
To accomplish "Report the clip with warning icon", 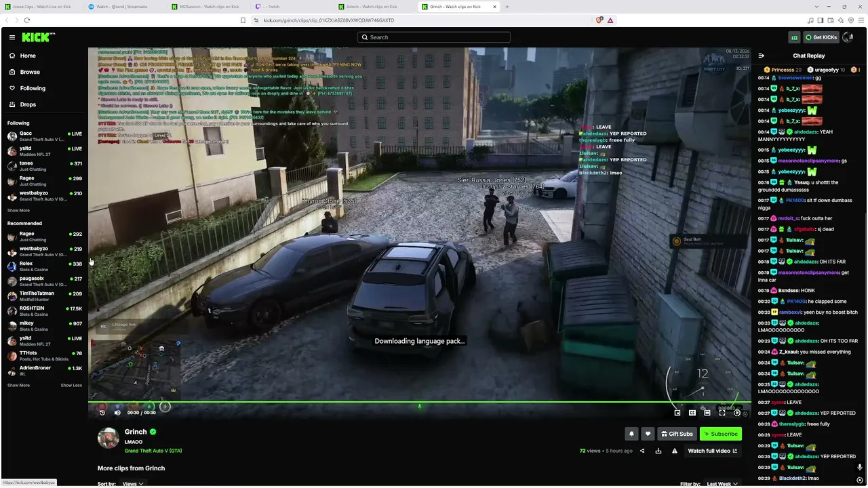I will pos(674,451).
